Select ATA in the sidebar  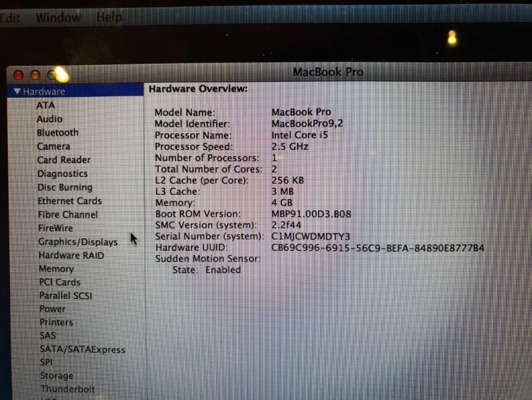click(x=45, y=105)
